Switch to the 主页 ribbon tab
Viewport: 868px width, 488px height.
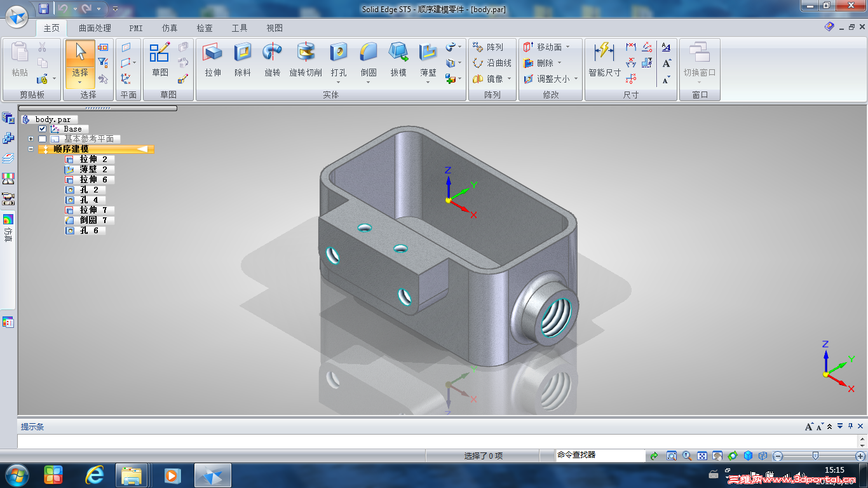pos(51,28)
